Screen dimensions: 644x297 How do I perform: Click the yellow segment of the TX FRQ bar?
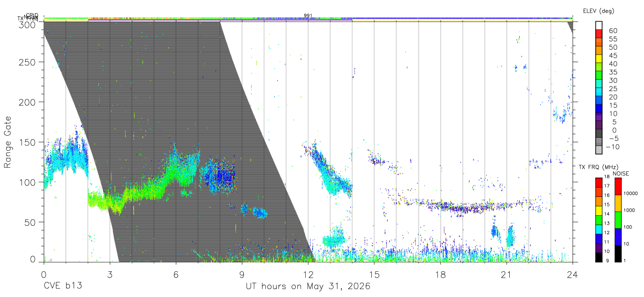(x=599, y=211)
